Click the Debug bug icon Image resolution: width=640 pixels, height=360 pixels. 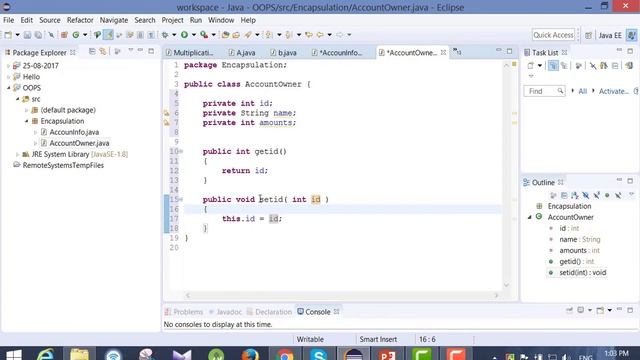165,35
